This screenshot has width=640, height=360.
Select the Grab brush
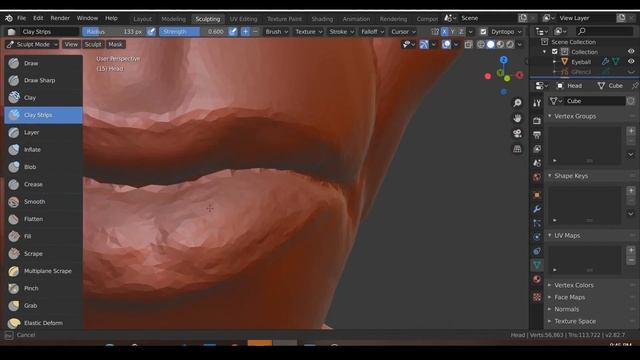[x=43, y=305]
